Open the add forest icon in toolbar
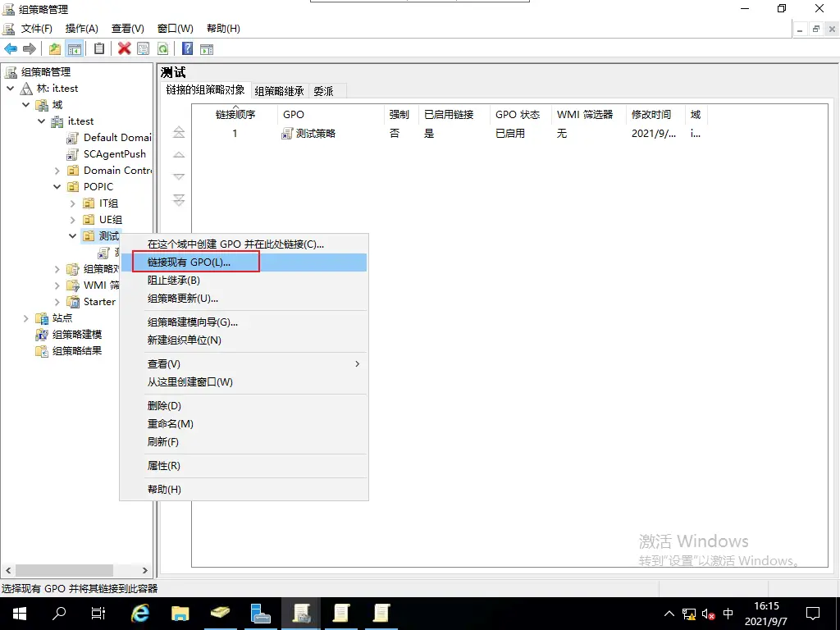 53,48
